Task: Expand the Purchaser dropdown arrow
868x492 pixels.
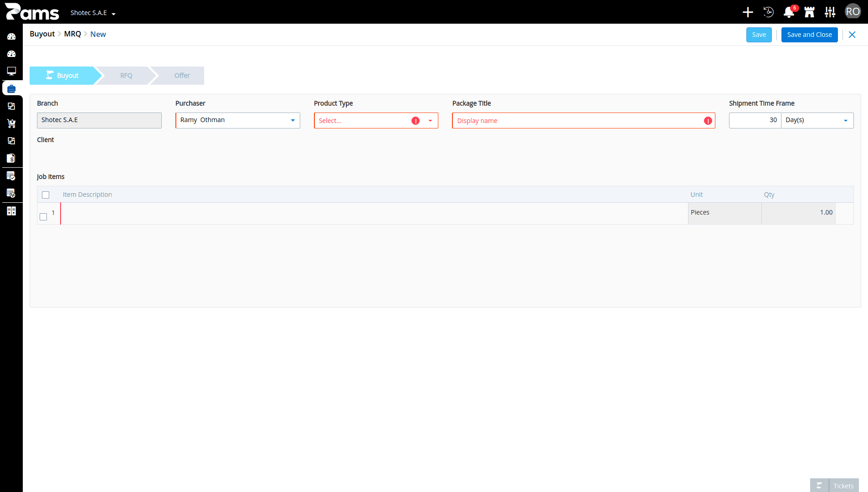Action: [293, 120]
